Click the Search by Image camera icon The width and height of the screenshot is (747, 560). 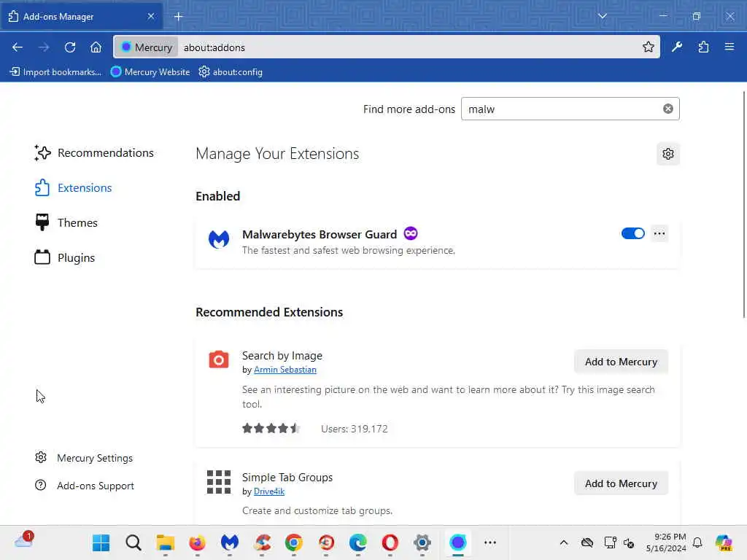click(x=219, y=359)
